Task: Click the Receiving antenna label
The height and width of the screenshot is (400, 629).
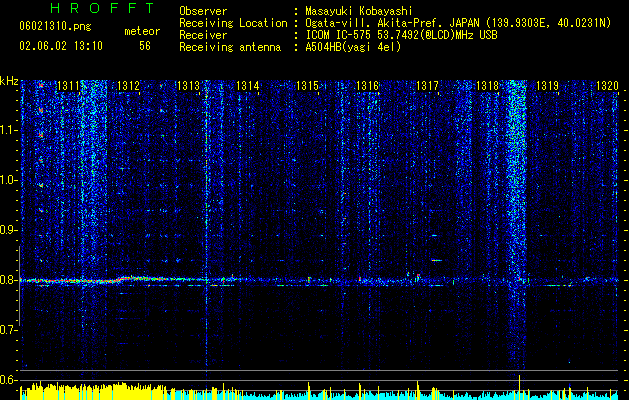Action: [230, 47]
